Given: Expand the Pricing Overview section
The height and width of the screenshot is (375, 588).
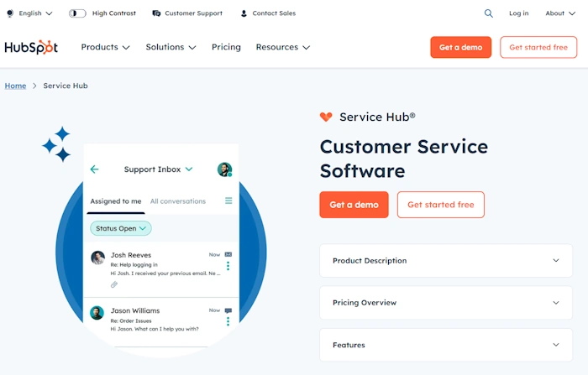Looking at the screenshot, I should click(x=446, y=303).
